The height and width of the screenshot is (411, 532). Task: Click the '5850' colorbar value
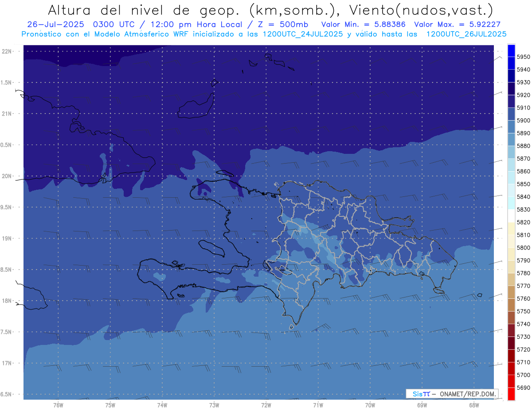(523, 184)
